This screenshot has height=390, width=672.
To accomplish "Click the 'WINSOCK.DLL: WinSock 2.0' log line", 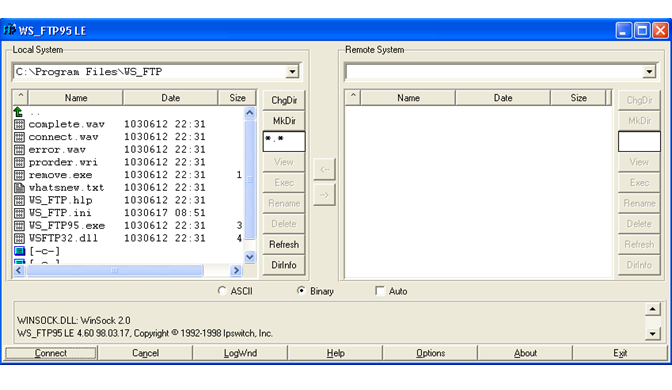I will pyautogui.click(x=73, y=321).
